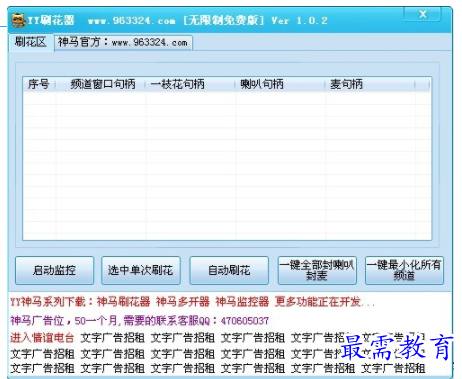Open the 神马官方：www.963324.com tab

[123, 42]
